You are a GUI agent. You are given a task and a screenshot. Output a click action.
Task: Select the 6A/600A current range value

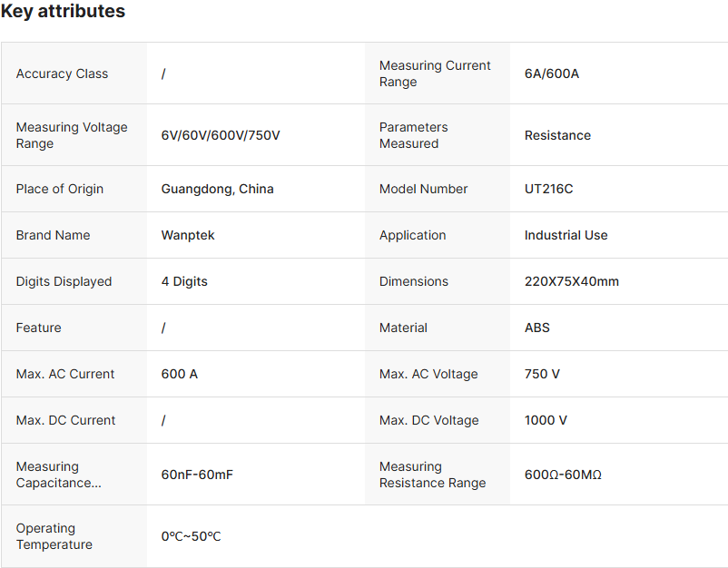[551, 73]
